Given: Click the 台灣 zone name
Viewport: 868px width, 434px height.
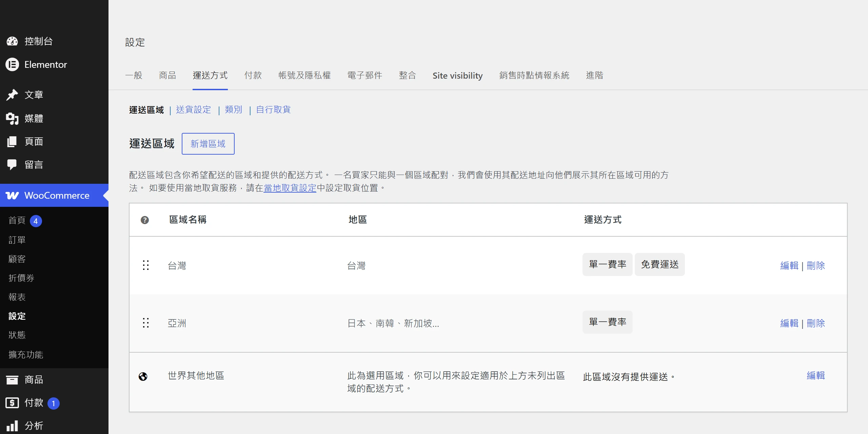Looking at the screenshot, I should pyautogui.click(x=177, y=265).
